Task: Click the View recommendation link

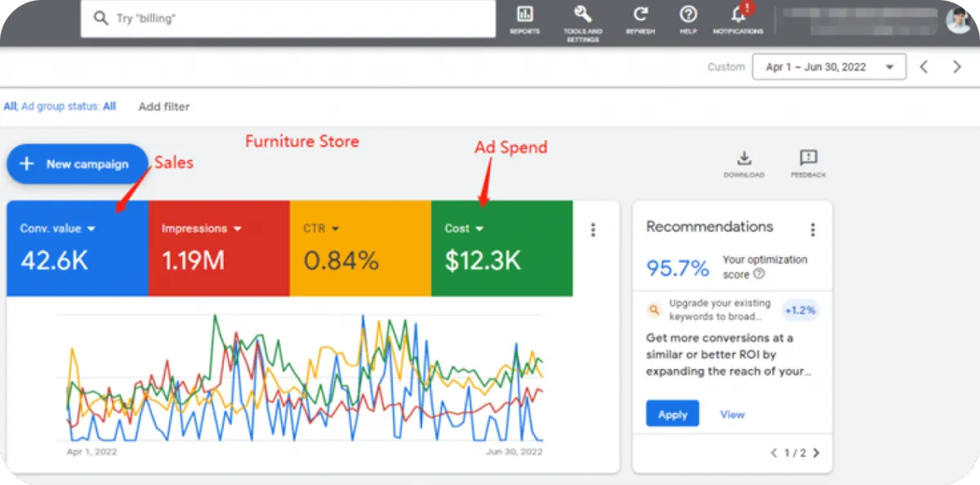Action: [x=732, y=414]
